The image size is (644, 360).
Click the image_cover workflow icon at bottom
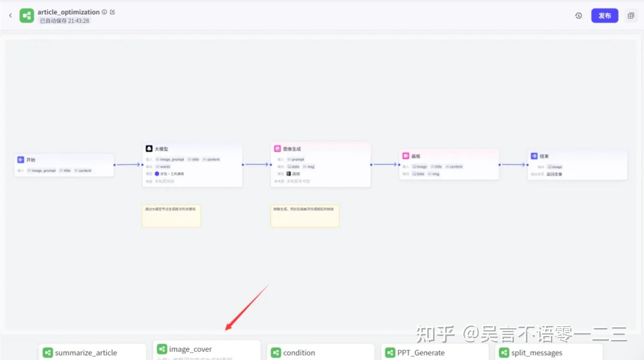[x=162, y=349]
